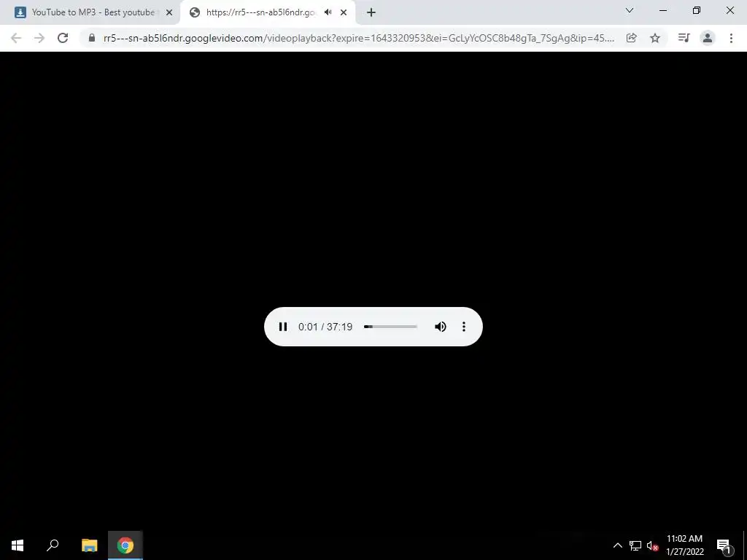Open the media controls button
The width and height of the screenshot is (747, 560).
tap(684, 38)
